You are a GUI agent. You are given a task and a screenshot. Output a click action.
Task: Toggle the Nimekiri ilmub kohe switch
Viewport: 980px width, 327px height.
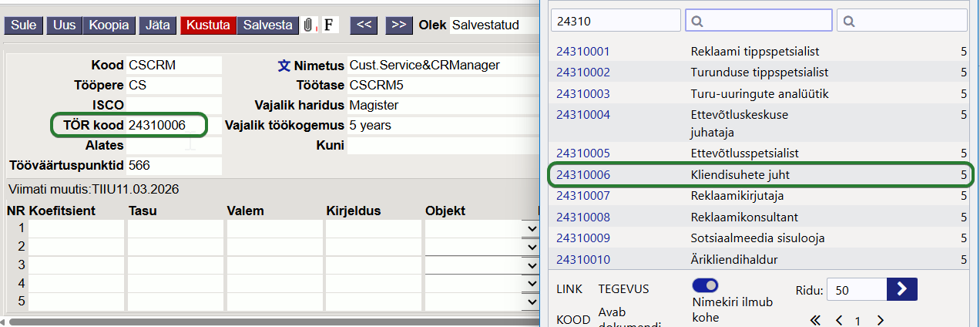705,285
